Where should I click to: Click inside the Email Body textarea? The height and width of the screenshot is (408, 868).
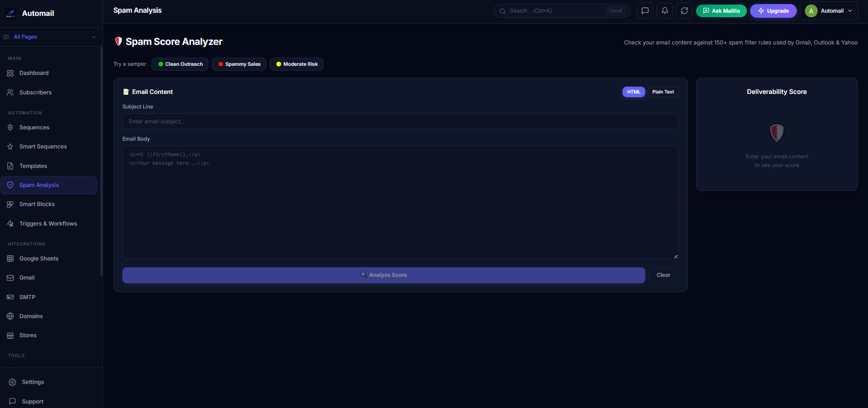[x=400, y=202]
